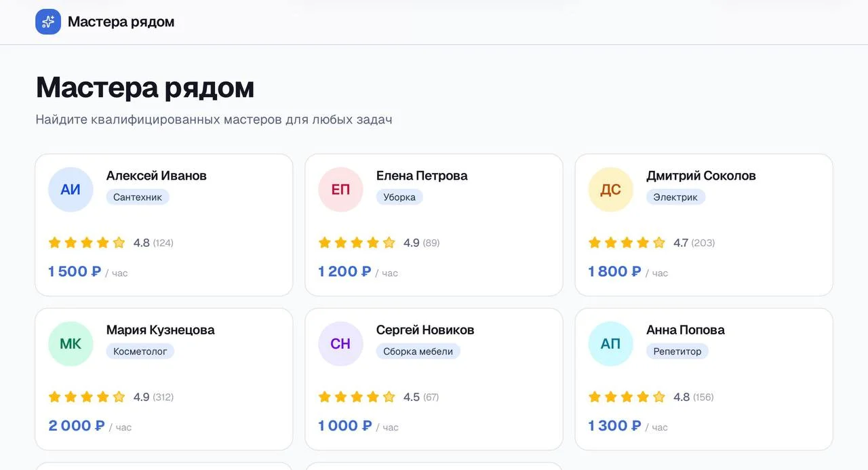
Task: Click the АИ avatar of Алексей Иванов
Action: (71, 189)
